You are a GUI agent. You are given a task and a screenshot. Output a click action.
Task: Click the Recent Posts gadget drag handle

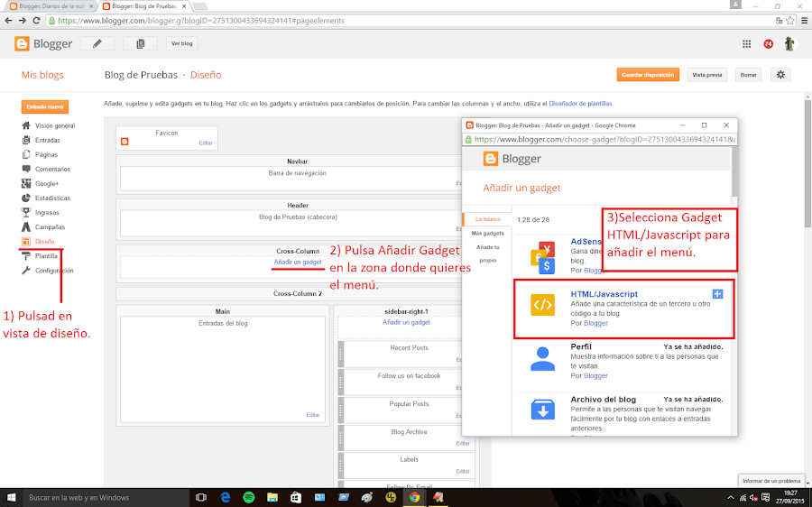point(341,355)
